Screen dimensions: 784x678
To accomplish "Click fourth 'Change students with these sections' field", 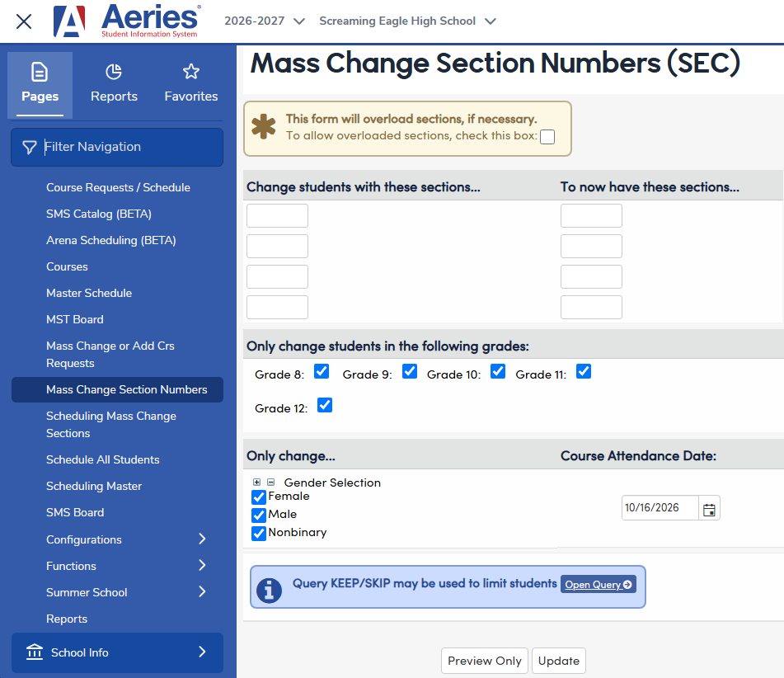I will [x=278, y=307].
